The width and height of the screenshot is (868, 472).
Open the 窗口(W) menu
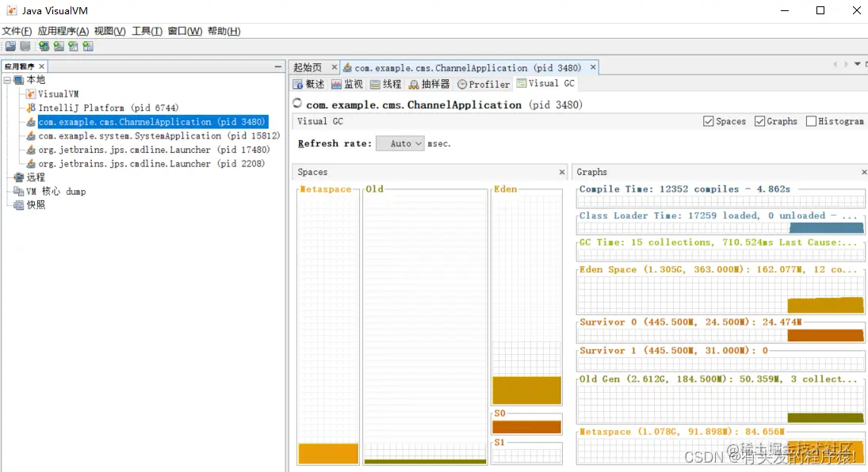pos(185,31)
